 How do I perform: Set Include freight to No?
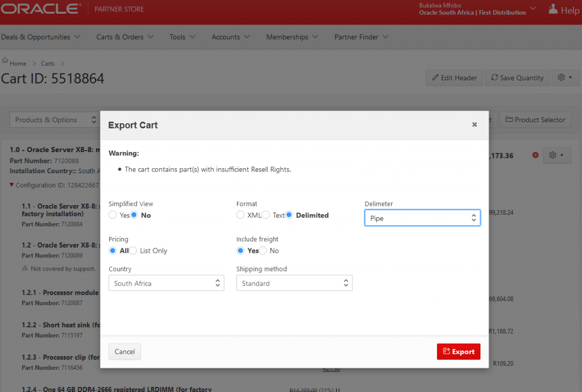tap(263, 251)
